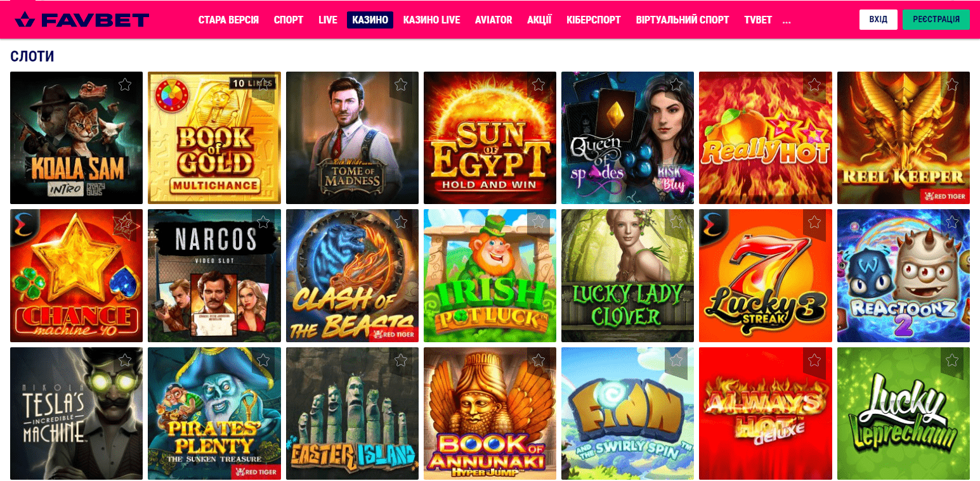This screenshot has height=481, width=980.
Task: Open the Book of Gold Multichance game
Action: [214, 138]
